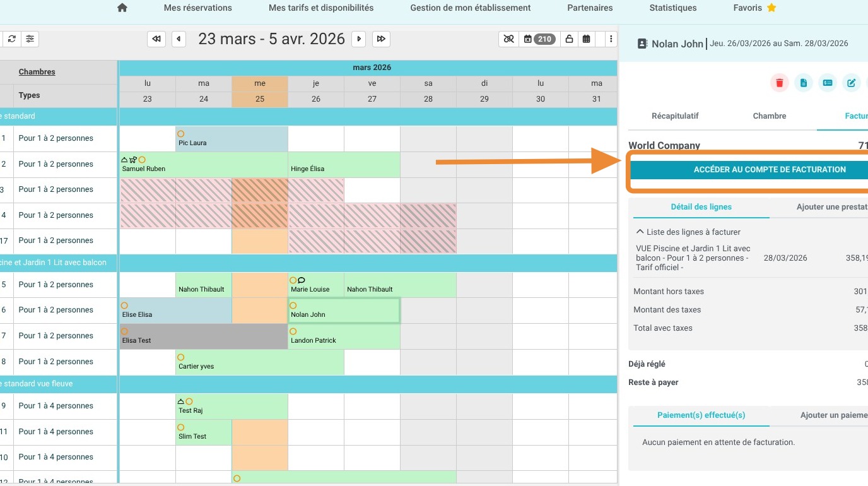Image resolution: width=868 pixels, height=486 pixels.
Task: Click the status circle on Elise Elisa reservation
Action: 124,305
